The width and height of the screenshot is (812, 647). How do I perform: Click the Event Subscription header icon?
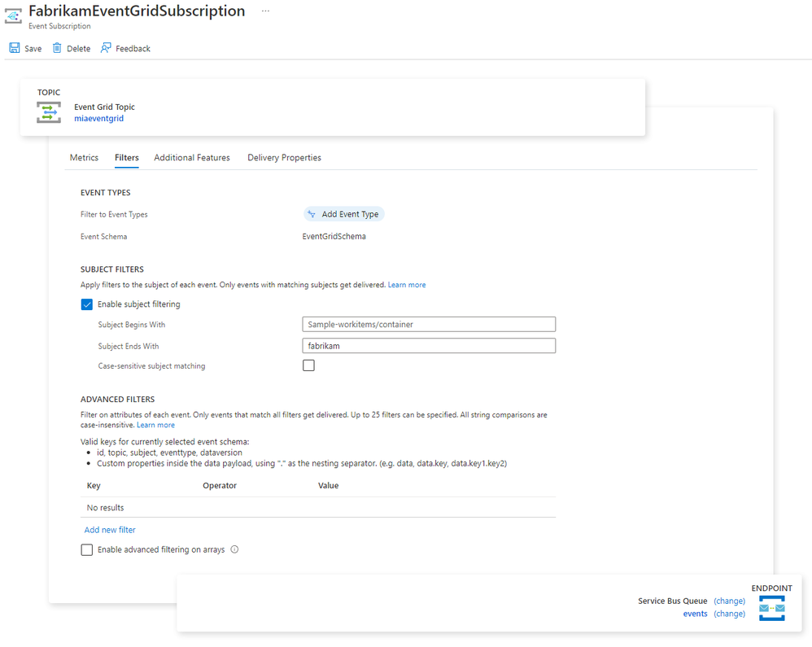13,16
